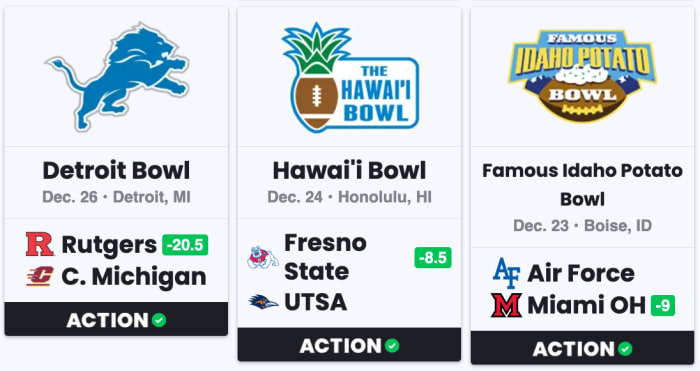Select the Fresno State bulldog icon
The width and height of the screenshot is (700, 371).
[x=263, y=258]
